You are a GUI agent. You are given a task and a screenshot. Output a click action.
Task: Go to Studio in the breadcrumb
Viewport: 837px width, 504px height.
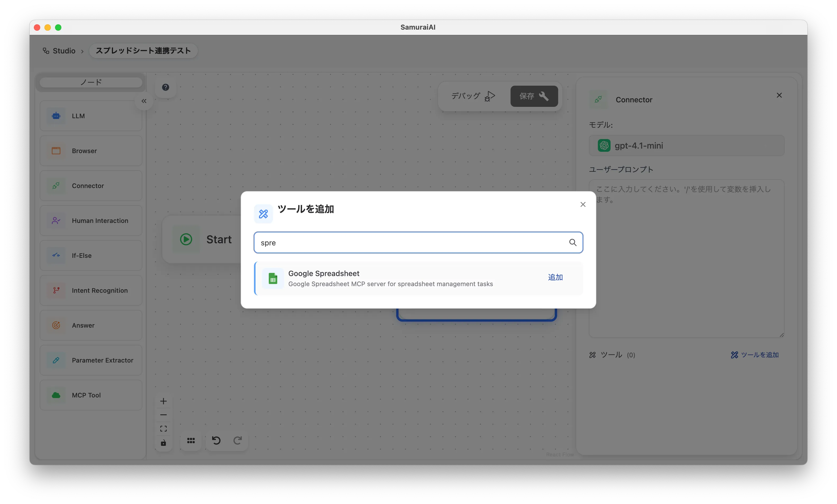(64, 51)
